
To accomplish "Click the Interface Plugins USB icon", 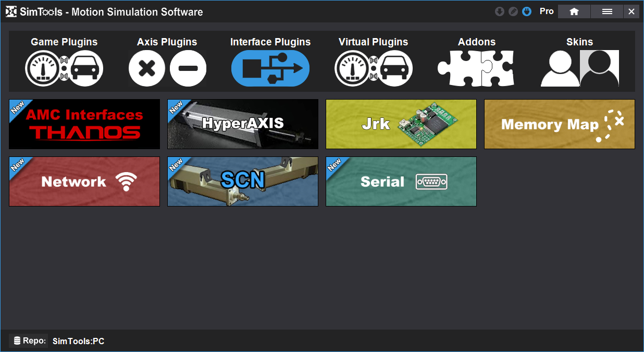I will pos(270,68).
